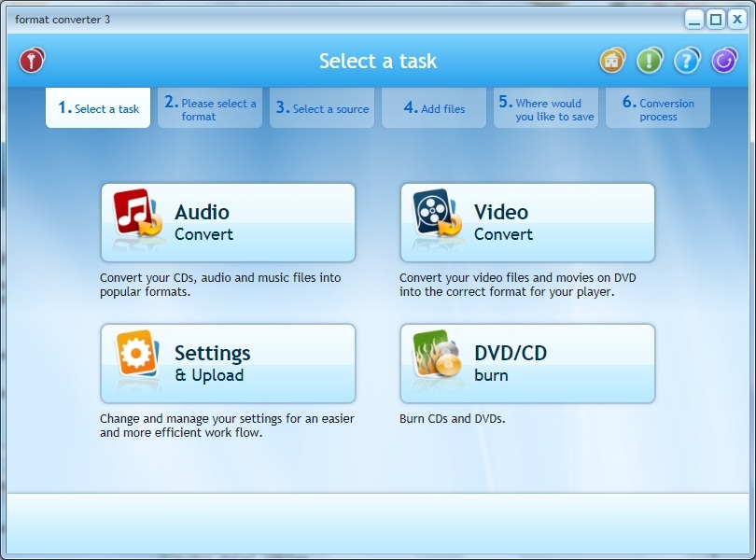
Task: Open the 'Conversion process' tab
Action: click(x=657, y=107)
